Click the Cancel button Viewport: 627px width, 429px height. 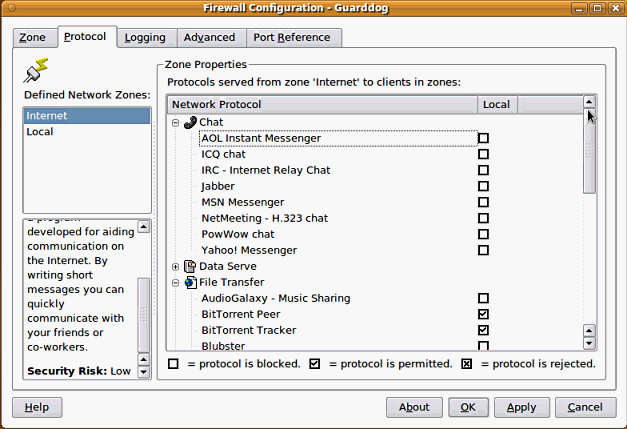[585, 407]
